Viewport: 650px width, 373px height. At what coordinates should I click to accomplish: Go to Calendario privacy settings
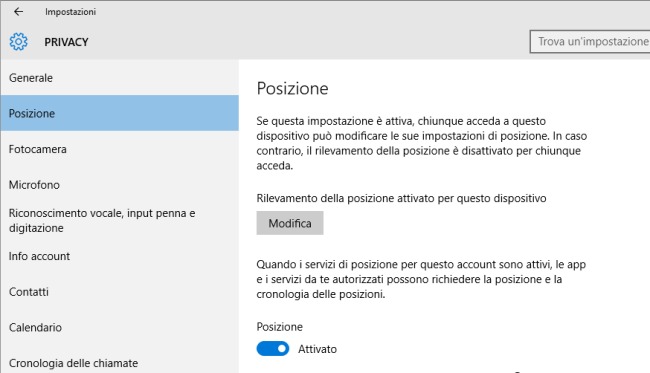coord(120,327)
